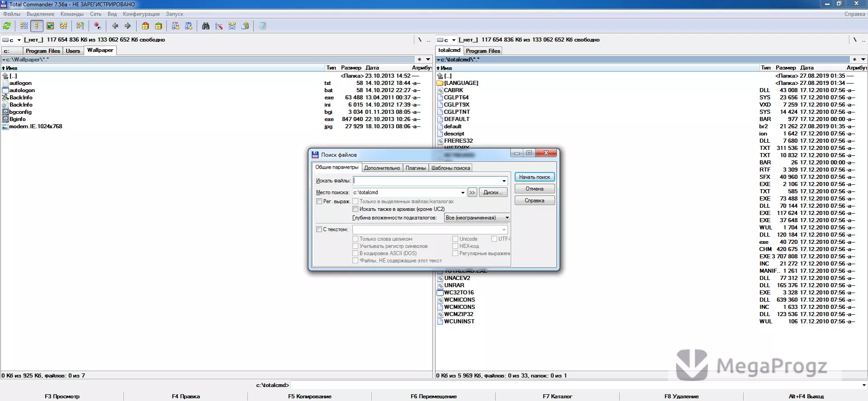Click the Pack files box icon
Viewport: 868px width, 401px height.
[x=145, y=26]
